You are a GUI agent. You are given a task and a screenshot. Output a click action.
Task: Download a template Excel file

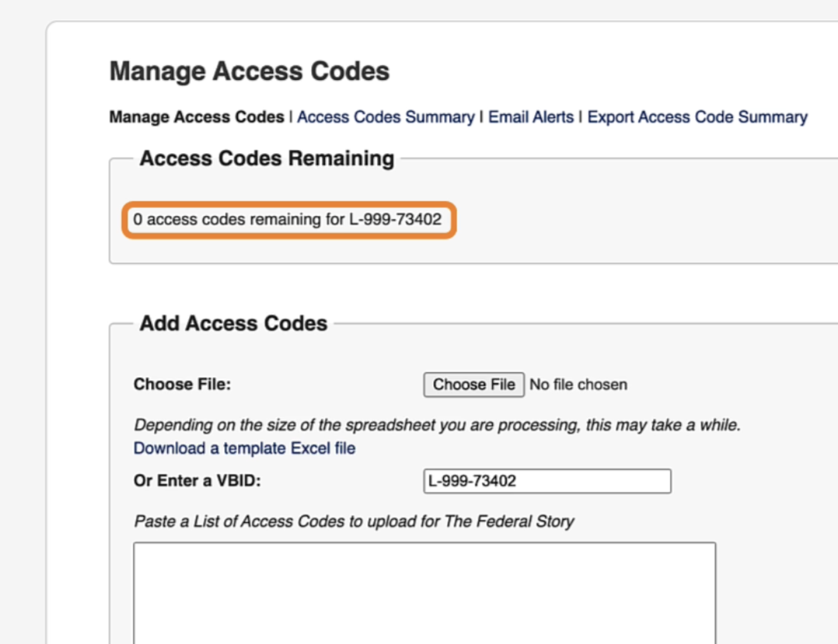point(244,448)
